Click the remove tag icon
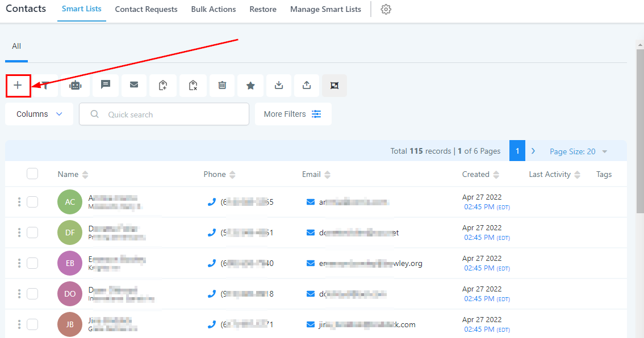The width and height of the screenshot is (644, 338). (x=193, y=85)
